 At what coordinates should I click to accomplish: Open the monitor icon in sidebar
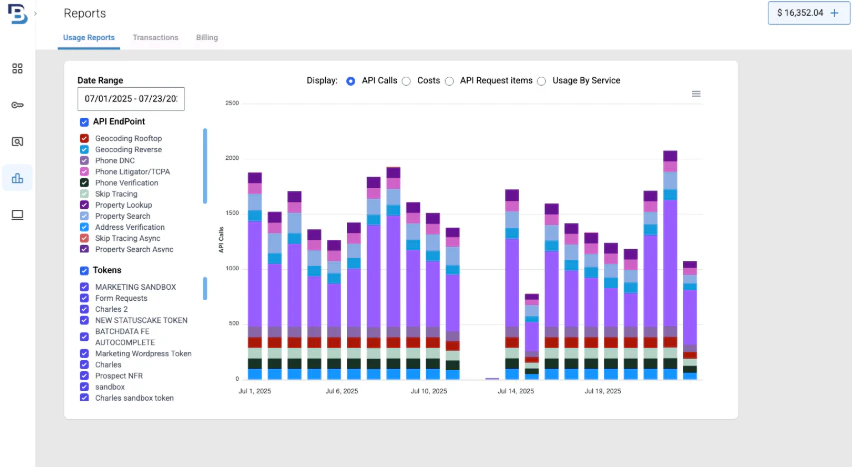tap(17, 215)
